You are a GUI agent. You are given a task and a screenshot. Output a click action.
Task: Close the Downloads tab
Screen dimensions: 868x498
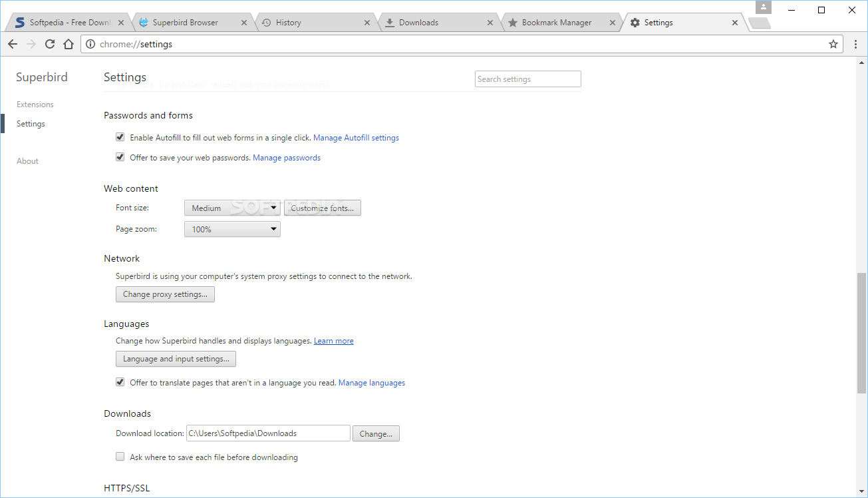pos(490,23)
